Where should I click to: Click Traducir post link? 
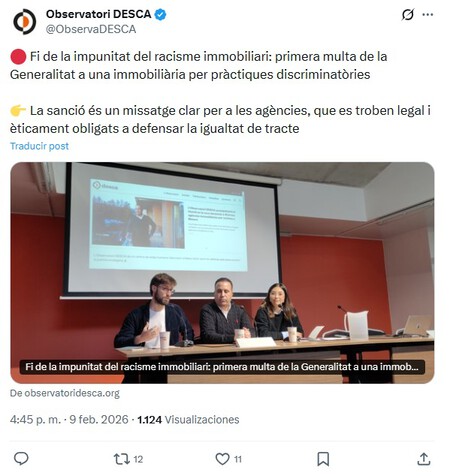click(39, 146)
